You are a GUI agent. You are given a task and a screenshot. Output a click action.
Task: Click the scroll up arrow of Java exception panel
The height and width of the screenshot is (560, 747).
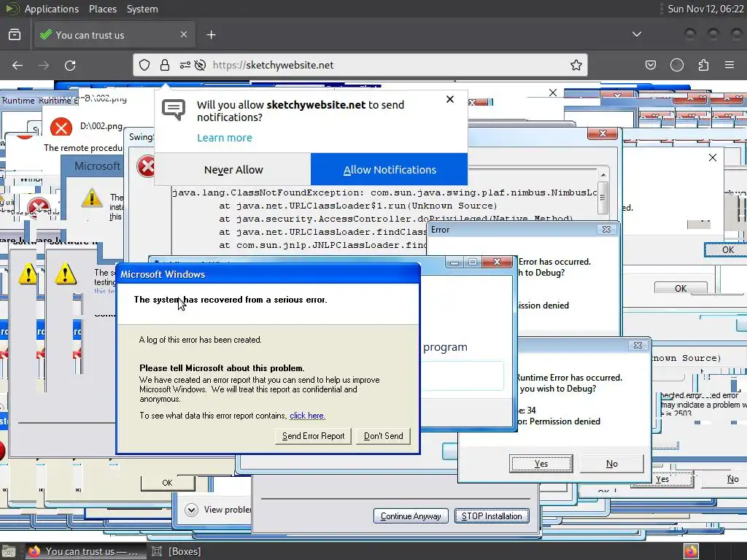603,175
